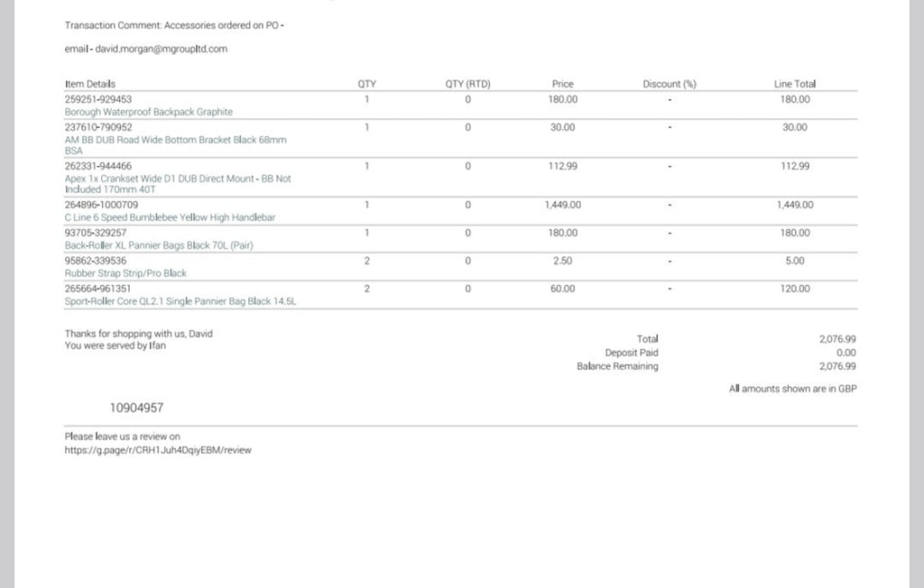
Task: Select item code 259251-929453
Action: [98, 99]
